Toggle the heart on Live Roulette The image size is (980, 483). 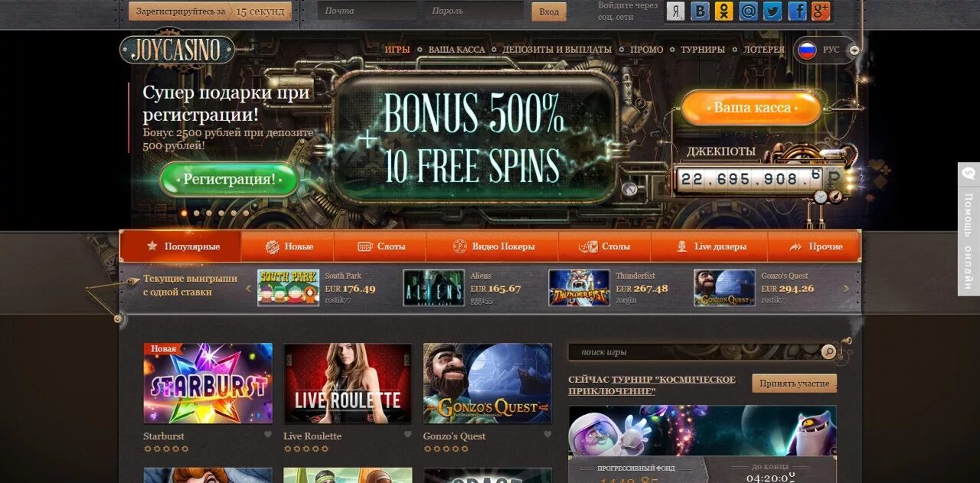point(408,435)
